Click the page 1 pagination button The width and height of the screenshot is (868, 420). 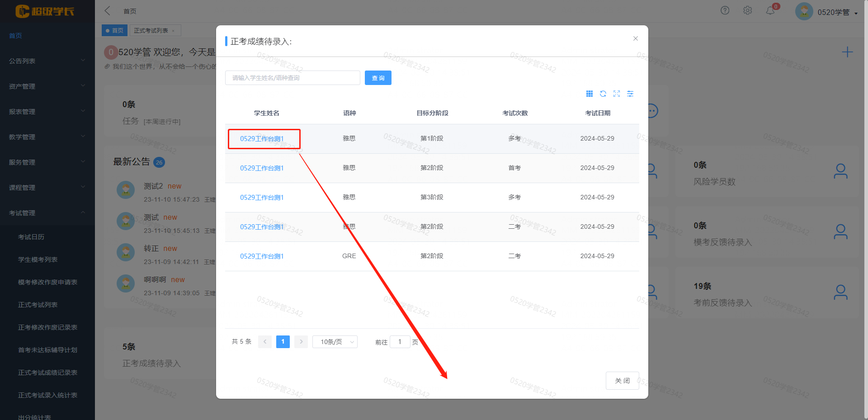click(x=283, y=342)
